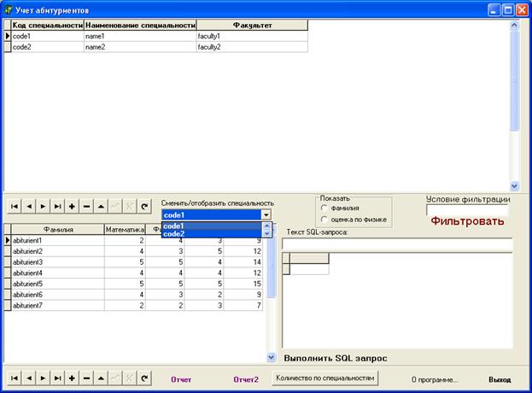Screen dimensions: 532x393
Task: Refresh data in upper navigator
Action: [x=144, y=206]
